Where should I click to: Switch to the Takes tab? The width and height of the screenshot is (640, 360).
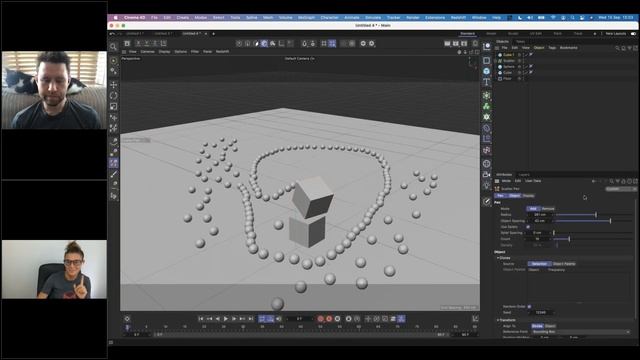point(520,42)
